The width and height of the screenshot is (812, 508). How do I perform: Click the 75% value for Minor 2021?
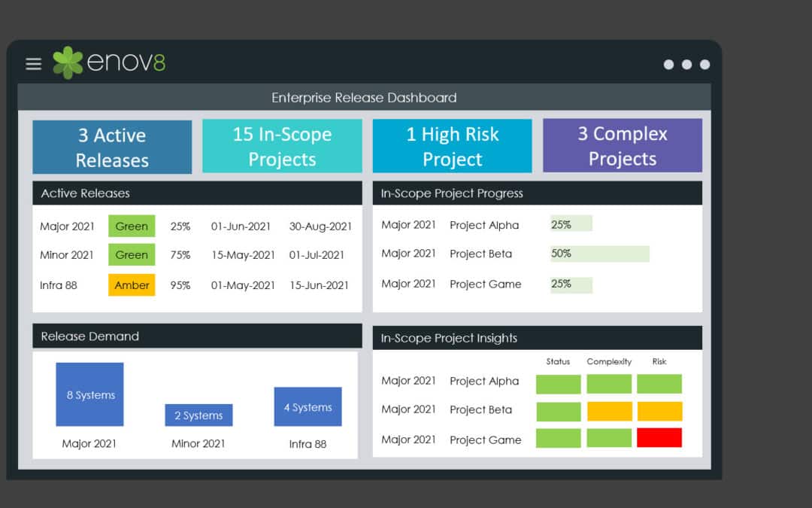pyautogui.click(x=180, y=255)
